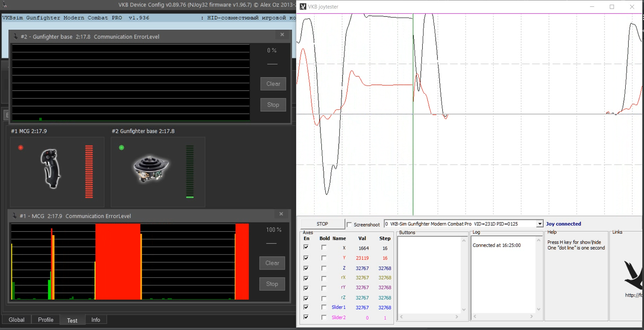Disable Slider2 En checkbox
644x330 pixels.
point(306,317)
